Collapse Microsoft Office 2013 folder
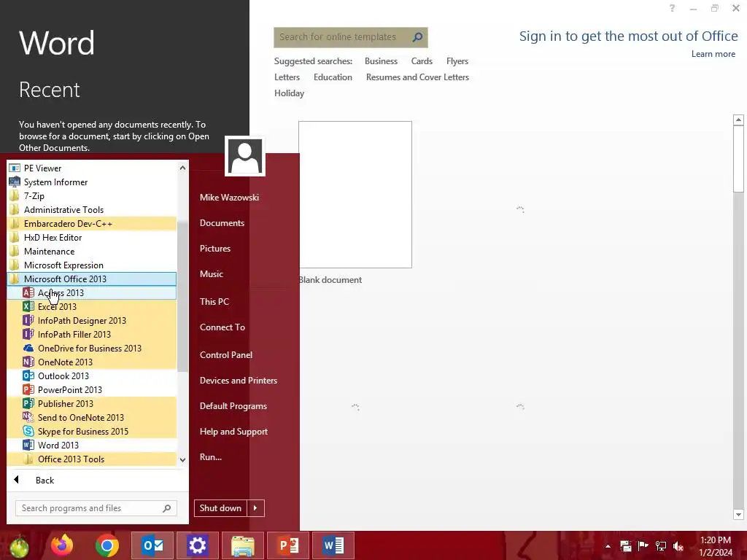Screen dimensions: 747x560 (91, 279)
